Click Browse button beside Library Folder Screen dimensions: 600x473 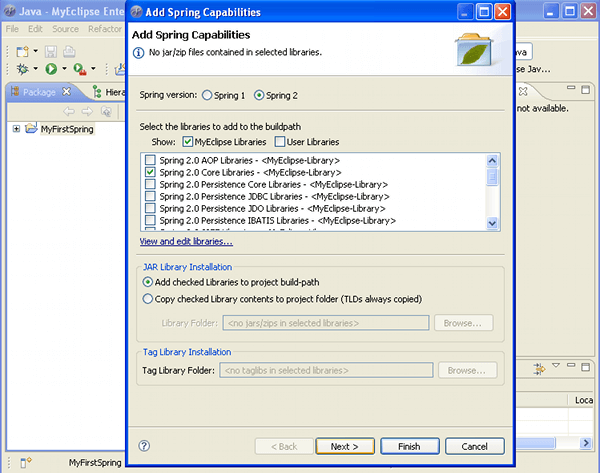click(x=463, y=323)
